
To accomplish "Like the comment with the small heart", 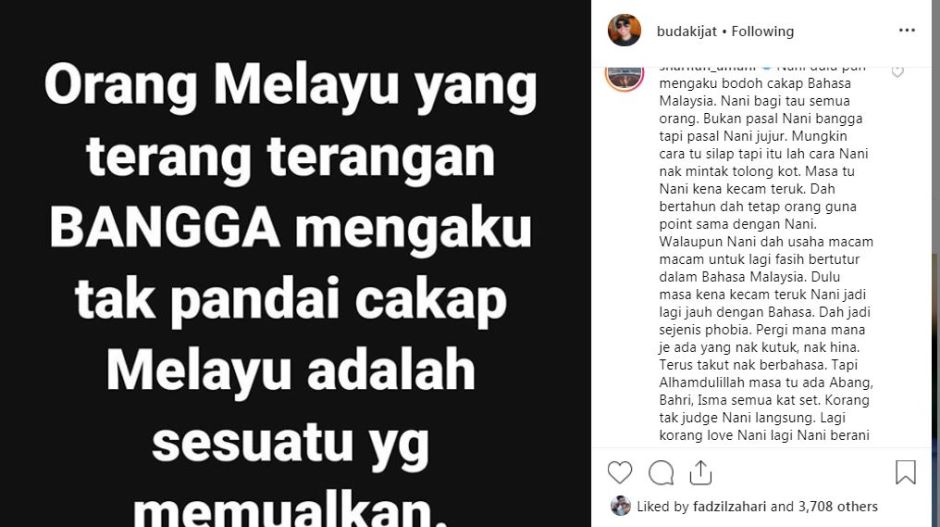I will coord(897,72).
